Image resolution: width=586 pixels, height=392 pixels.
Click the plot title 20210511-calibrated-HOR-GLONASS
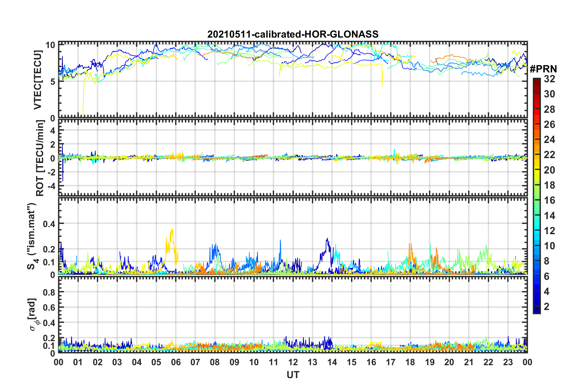[293, 34]
